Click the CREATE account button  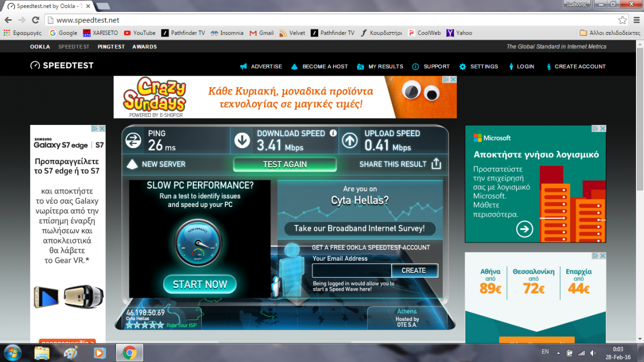[414, 270]
